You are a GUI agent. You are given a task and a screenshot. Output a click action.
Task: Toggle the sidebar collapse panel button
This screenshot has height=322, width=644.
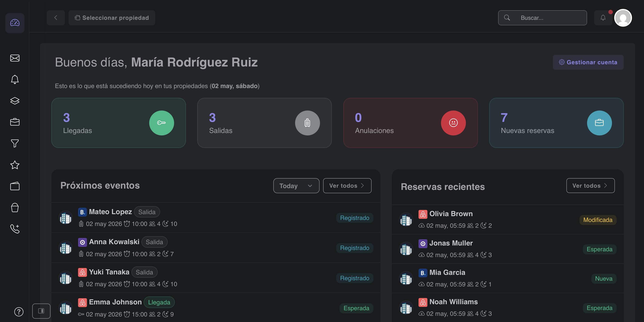(x=41, y=311)
